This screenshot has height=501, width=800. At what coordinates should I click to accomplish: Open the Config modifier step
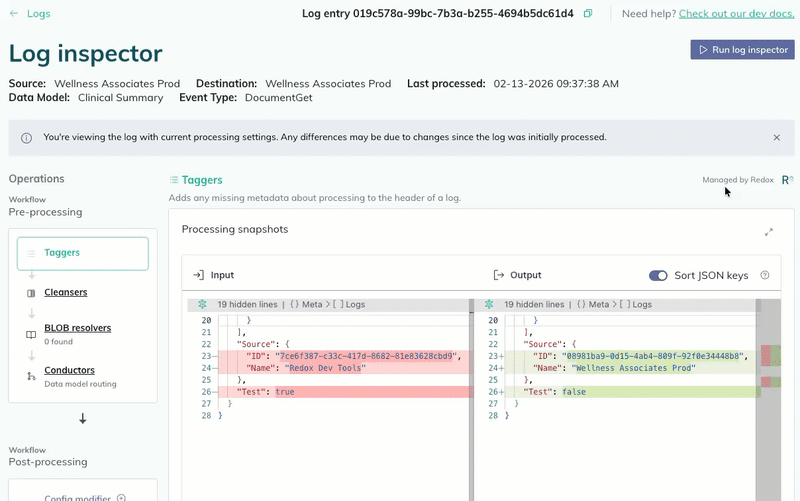click(x=77, y=498)
